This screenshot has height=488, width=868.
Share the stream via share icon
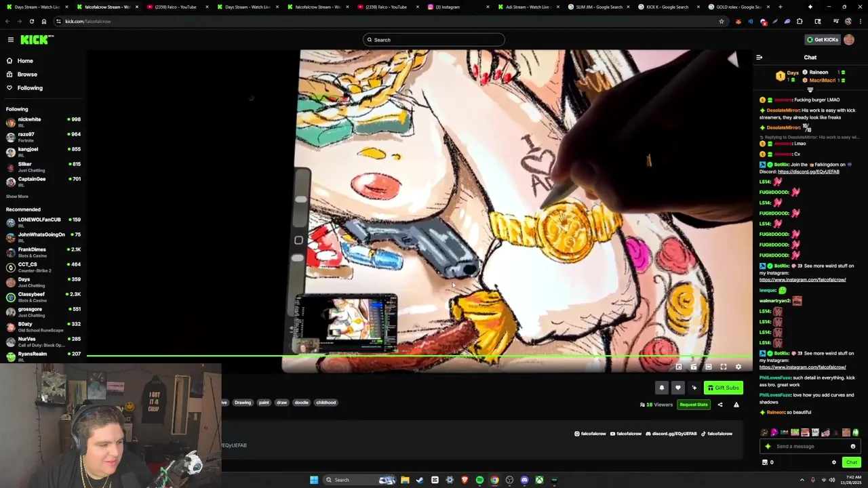[720, 405]
